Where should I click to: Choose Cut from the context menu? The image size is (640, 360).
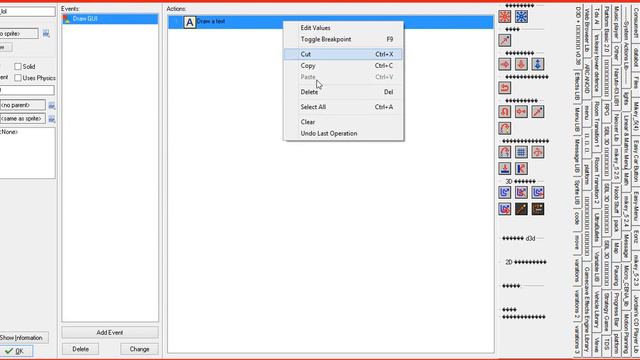pyautogui.click(x=343, y=54)
